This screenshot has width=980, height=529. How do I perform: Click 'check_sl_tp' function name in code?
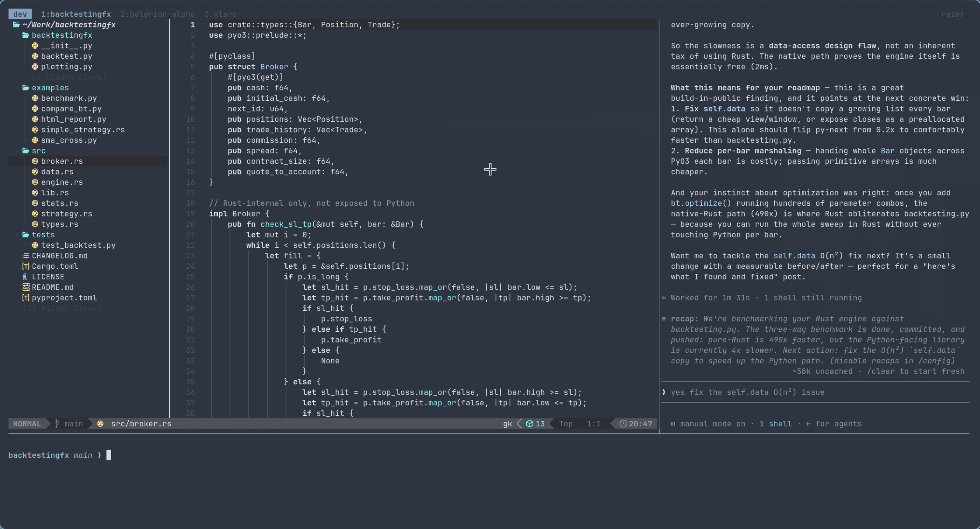click(286, 224)
